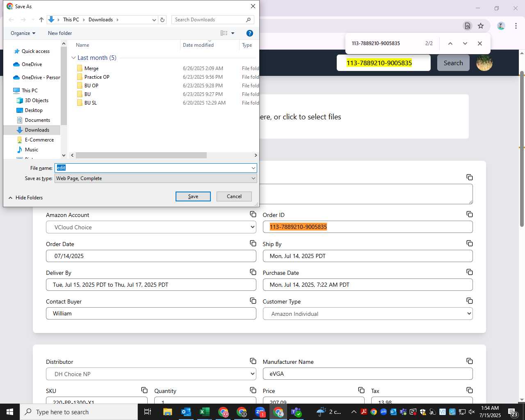Click the horizontal scrollbar in file list
This screenshot has width=525, height=420.
[141, 155]
